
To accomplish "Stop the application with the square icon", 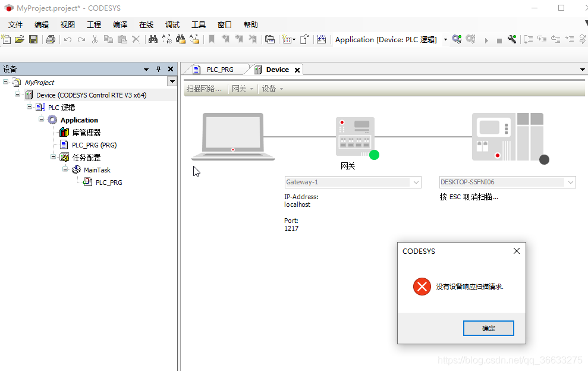I will coord(499,40).
